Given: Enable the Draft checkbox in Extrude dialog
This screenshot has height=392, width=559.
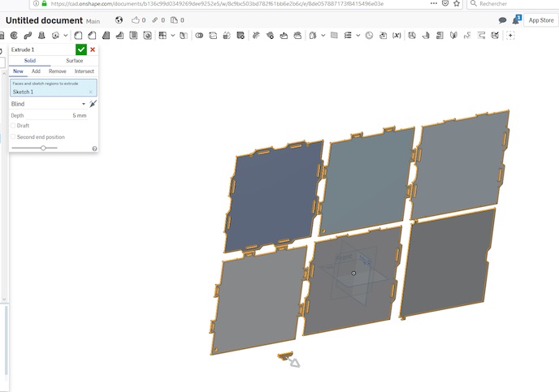Looking at the screenshot, I should (x=13, y=126).
